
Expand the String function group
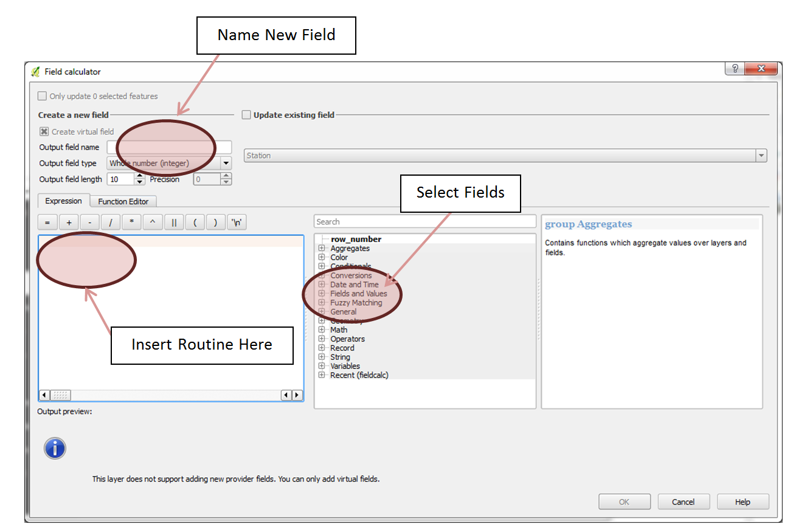tap(322, 357)
